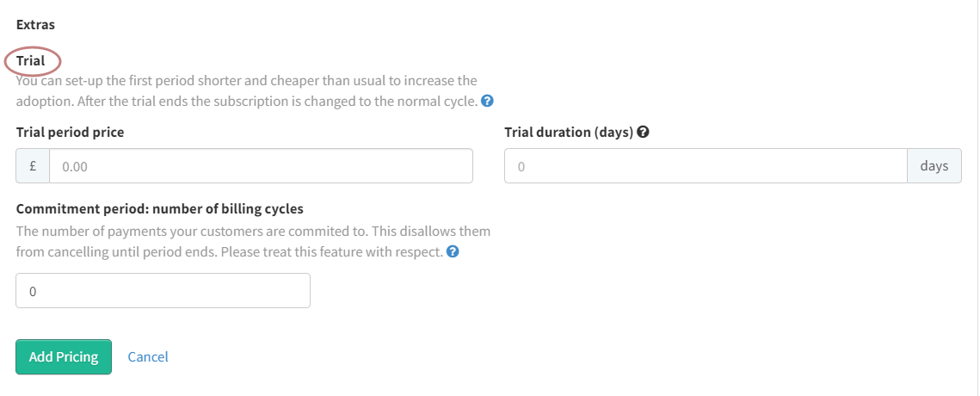Open the blue help icon after trial description

[x=488, y=101]
